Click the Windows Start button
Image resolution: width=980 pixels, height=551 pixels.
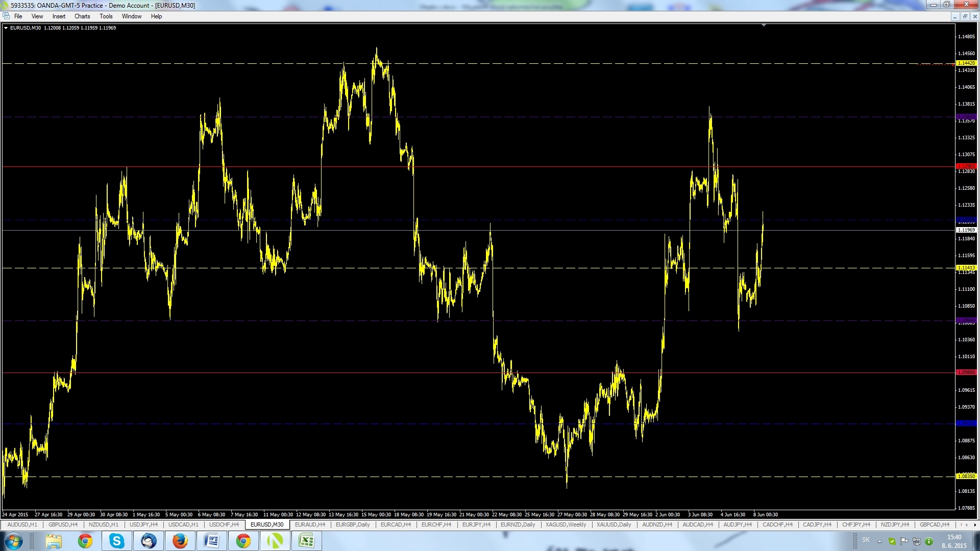click(x=13, y=541)
